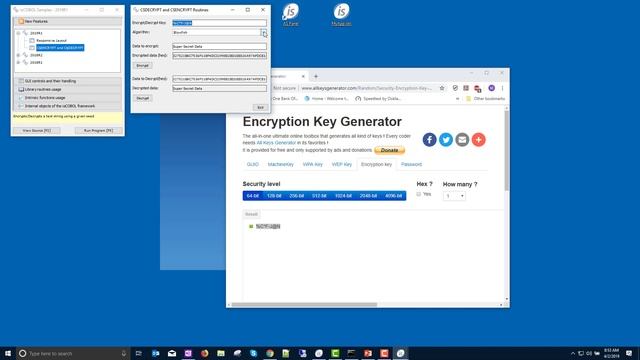This screenshot has width=640, height=360.
Task: Open OneNote from the taskbar
Action: click(x=188, y=353)
